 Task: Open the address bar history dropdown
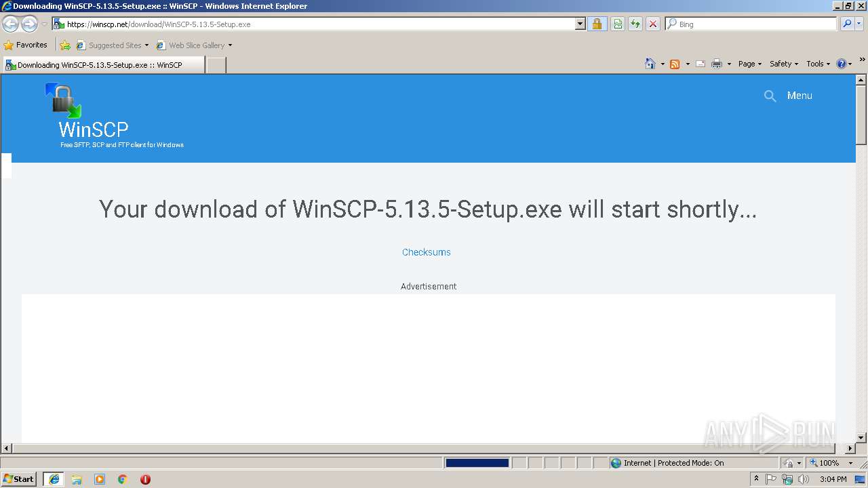coord(580,24)
